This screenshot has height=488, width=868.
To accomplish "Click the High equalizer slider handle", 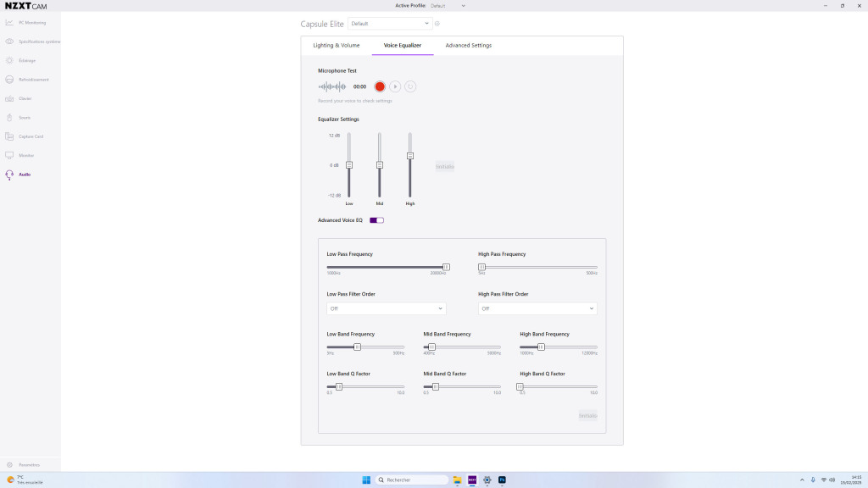I will click(x=410, y=156).
